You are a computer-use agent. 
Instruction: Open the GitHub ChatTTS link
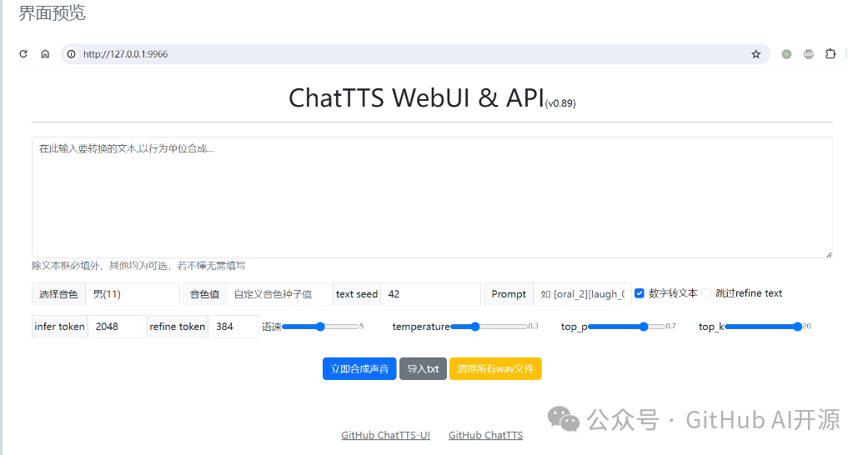point(485,435)
